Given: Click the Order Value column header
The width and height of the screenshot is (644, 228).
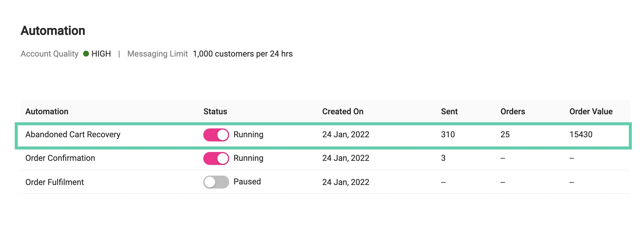Looking at the screenshot, I should [x=591, y=111].
